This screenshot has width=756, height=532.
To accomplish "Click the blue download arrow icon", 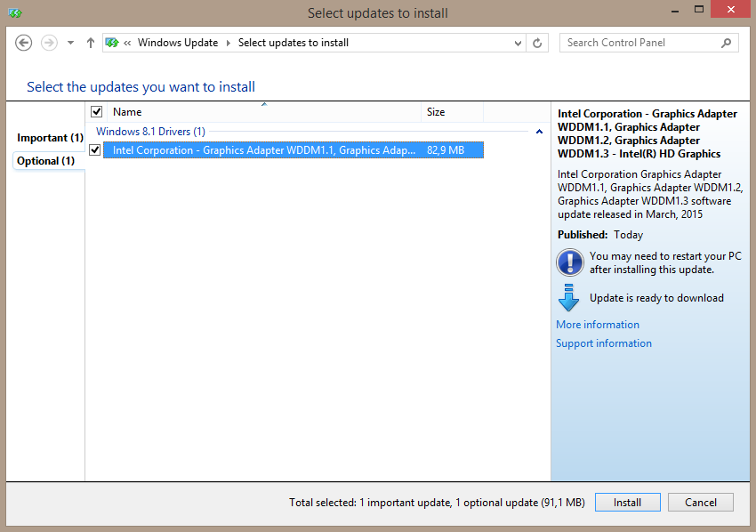I will coord(569,298).
